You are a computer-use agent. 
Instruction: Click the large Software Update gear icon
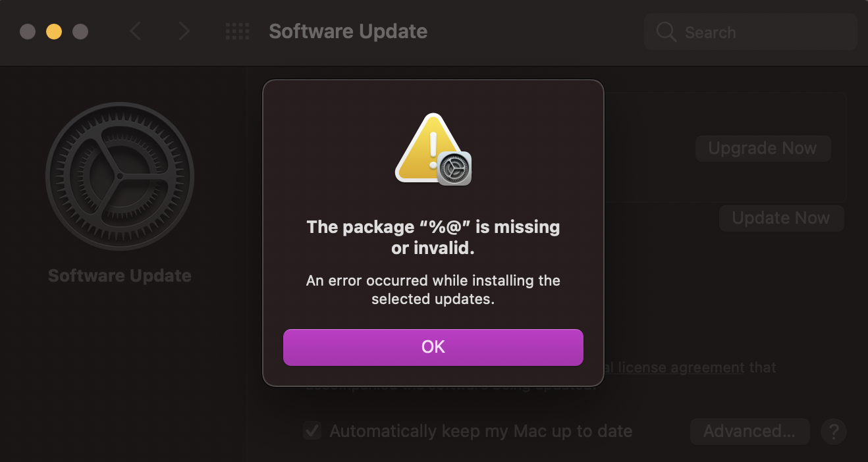coord(120,176)
